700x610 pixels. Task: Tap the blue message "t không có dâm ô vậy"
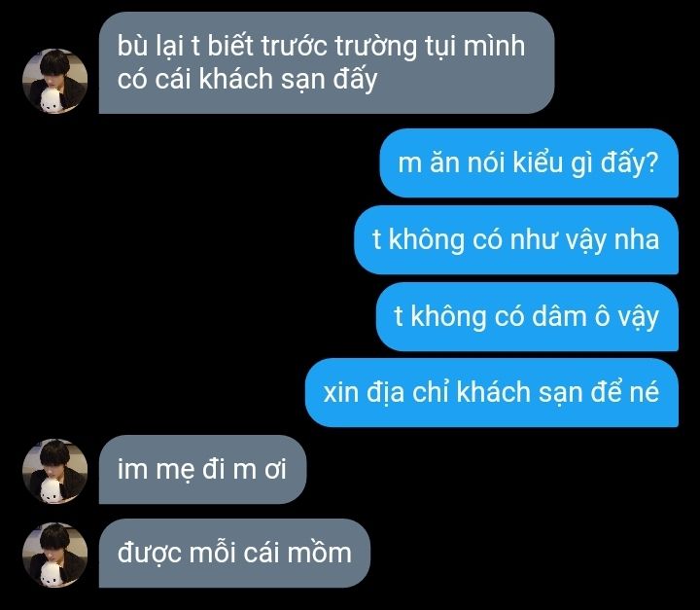tap(527, 316)
